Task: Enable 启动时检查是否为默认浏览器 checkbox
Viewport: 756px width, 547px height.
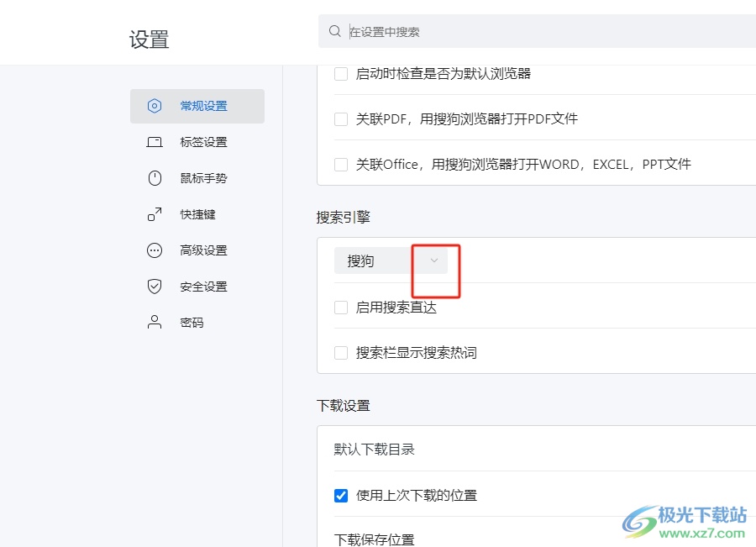Action: (x=341, y=74)
